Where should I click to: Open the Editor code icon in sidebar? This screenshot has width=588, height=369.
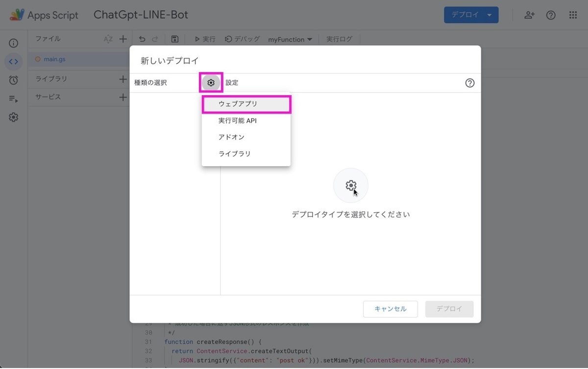point(14,62)
